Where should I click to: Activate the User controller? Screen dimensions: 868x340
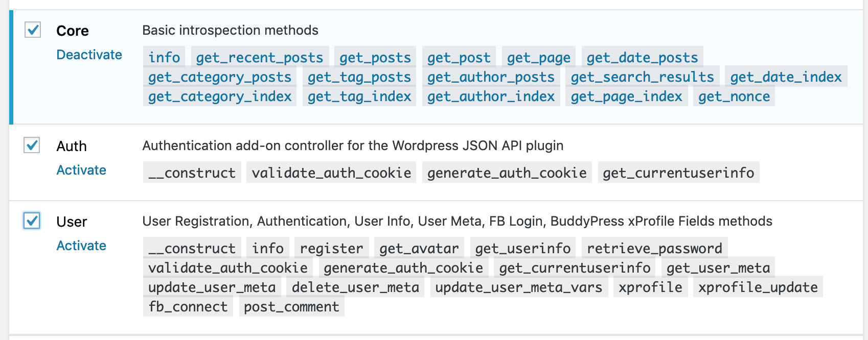(x=81, y=246)
